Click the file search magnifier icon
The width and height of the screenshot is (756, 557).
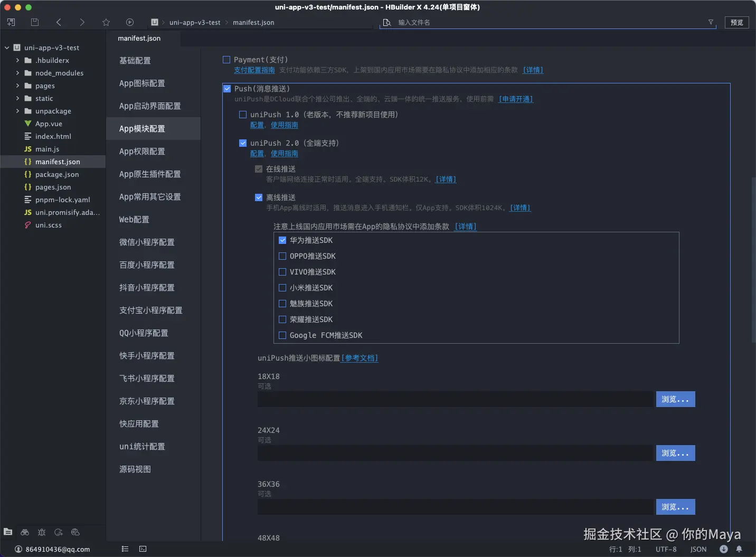(x=387, y=22)
